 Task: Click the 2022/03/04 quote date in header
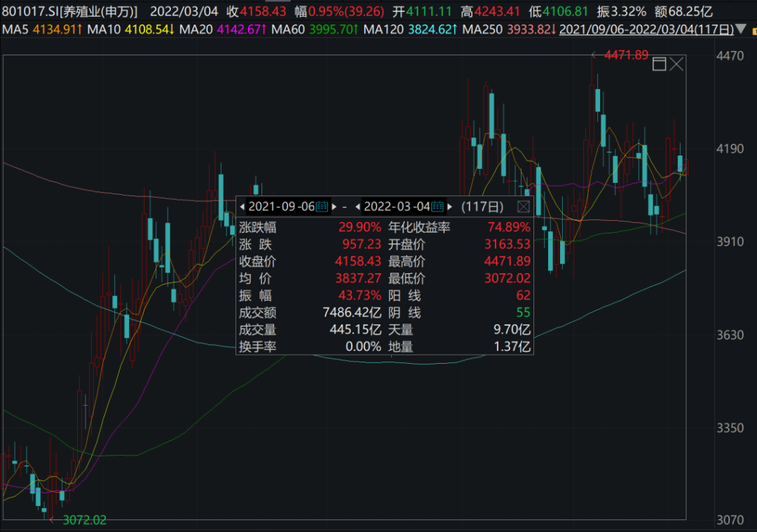coord(184,11)
